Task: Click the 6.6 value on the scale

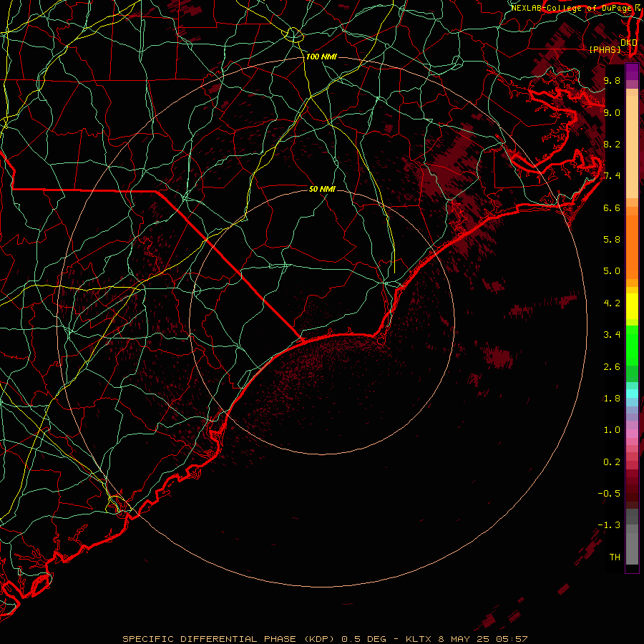Action: [612, 208]
